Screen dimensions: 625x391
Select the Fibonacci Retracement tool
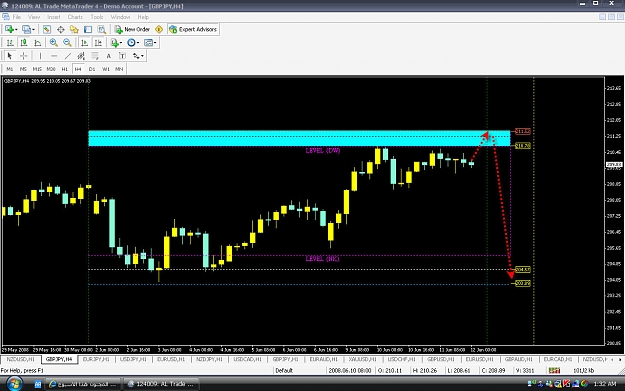[x=95, y=56]
